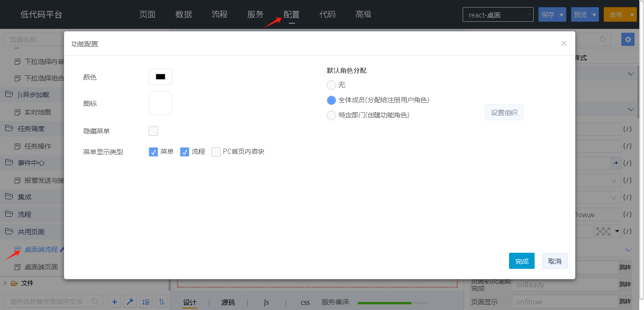Click the {/} expression icon beside flow.w field
The image size is (644, 310).
point(627,214)
